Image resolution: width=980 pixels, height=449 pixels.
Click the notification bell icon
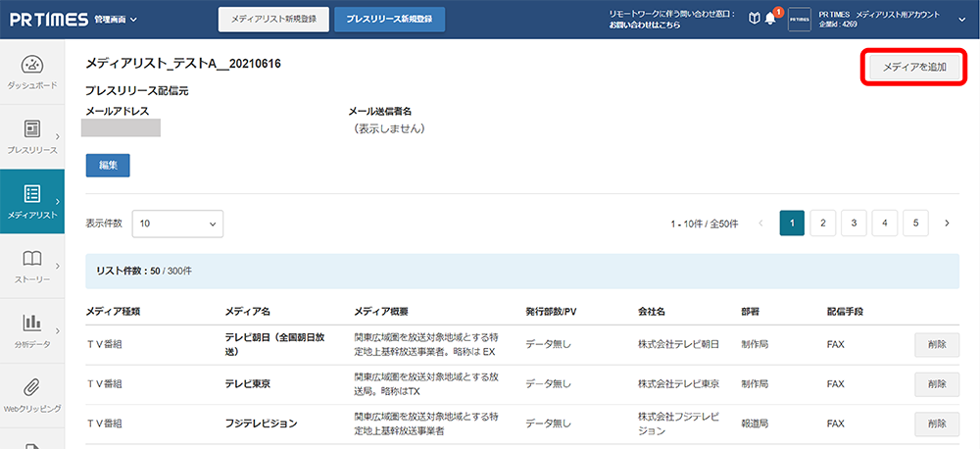770,20
